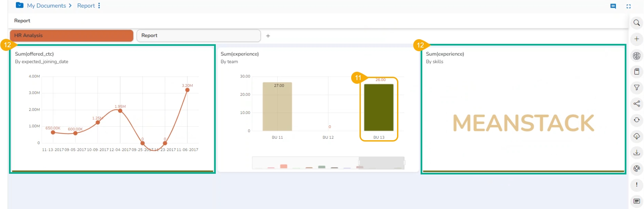Screen dimensions: 644x209
Task: Click the 1.95M data point on line chart
Action: coord(120,111)
